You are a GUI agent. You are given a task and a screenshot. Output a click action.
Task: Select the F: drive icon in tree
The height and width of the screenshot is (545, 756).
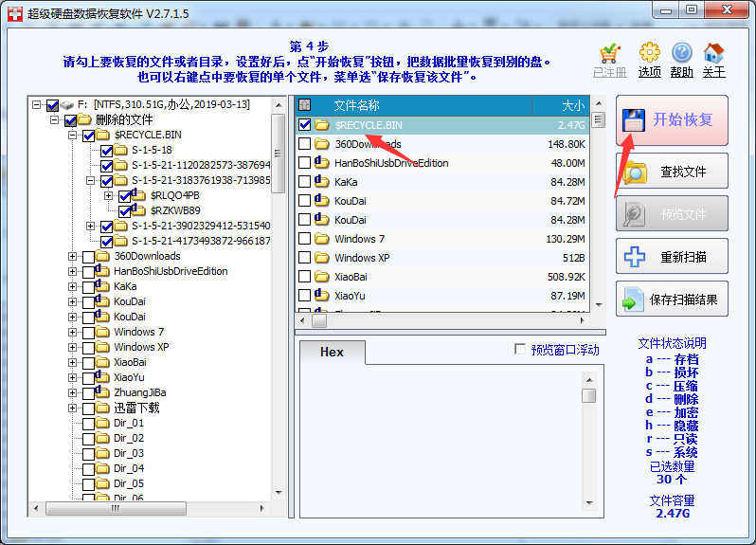tap(68, 104)
